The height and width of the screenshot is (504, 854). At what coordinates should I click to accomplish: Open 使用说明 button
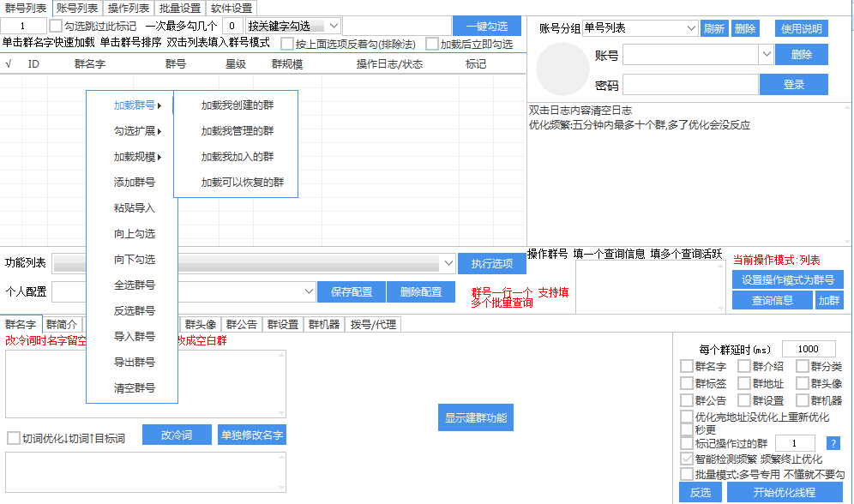pyautogui.click(x=801, y=28)
